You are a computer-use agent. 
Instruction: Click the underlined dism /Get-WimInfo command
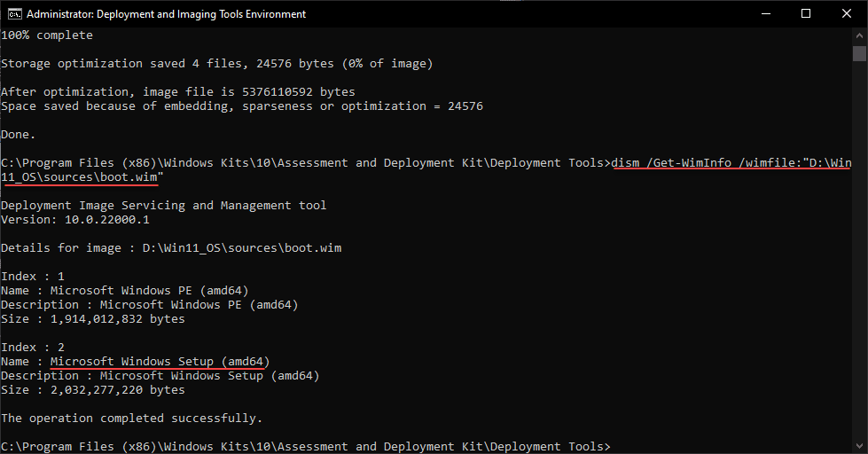click(731, 163)
